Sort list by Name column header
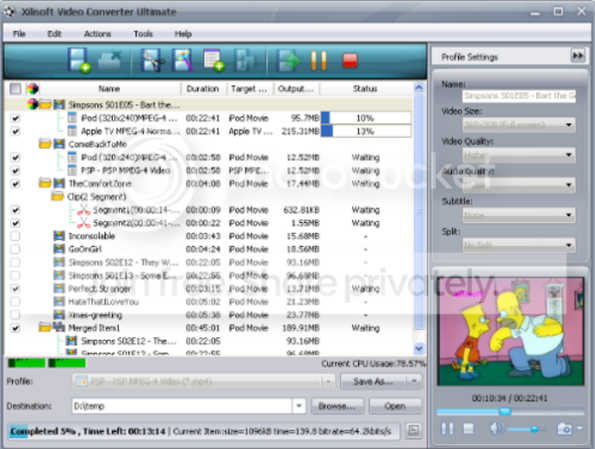The image size is (595, 449). [x=109, y=89]
